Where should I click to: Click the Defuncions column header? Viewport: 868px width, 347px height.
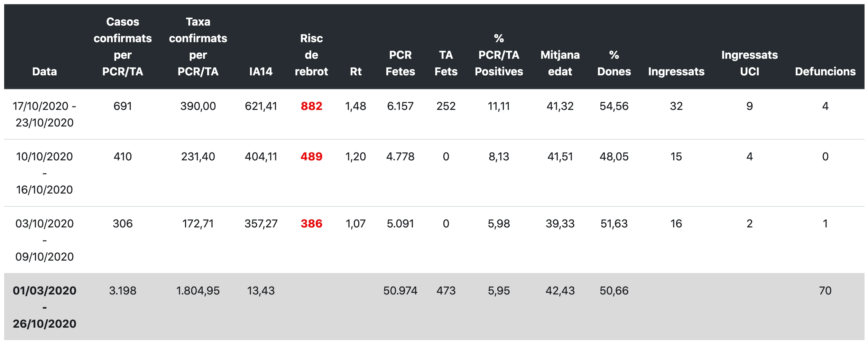[825, 72]
